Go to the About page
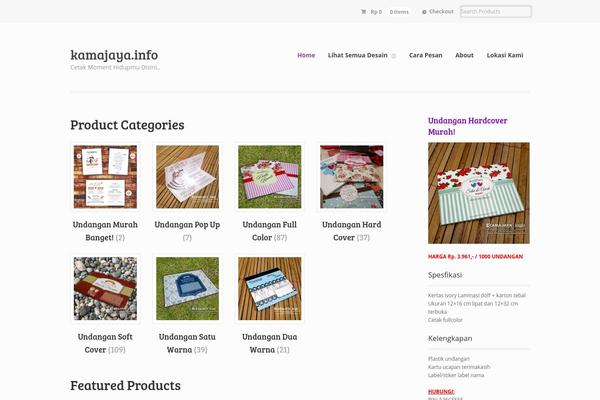600x400 pixels. coord(464,55)
